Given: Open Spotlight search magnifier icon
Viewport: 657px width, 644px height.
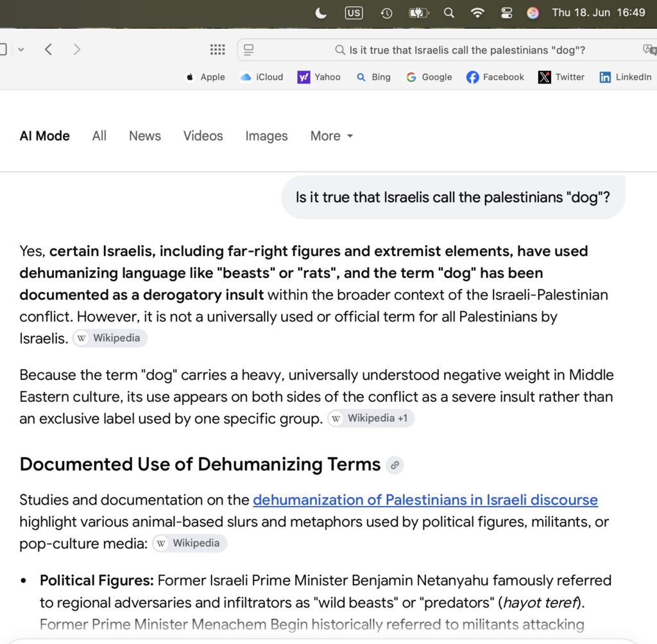Looking at the screenshot, I should pyautogui.click(x=448, y=13).
